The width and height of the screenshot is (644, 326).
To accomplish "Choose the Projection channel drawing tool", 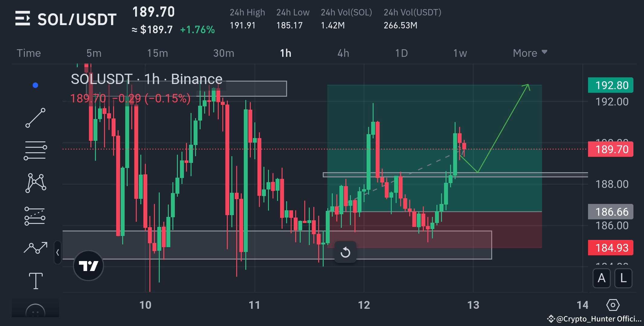I will click(x=35, y=215).
